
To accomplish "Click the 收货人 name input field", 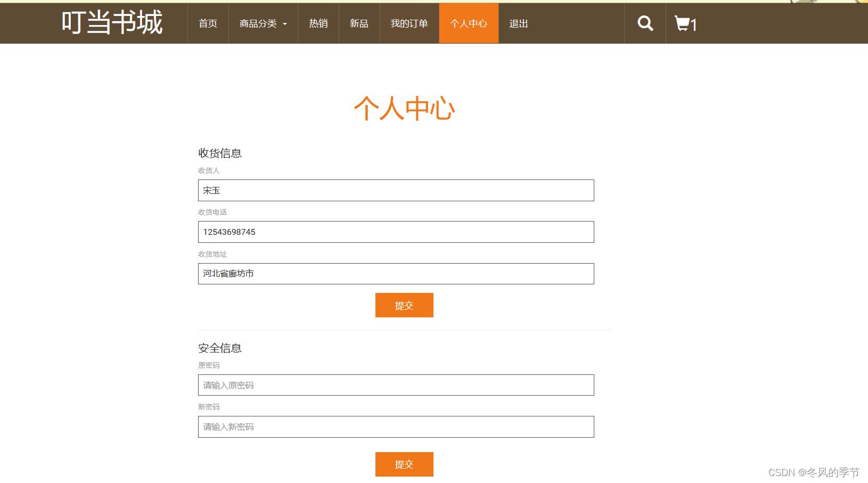I will coord(396,190).
